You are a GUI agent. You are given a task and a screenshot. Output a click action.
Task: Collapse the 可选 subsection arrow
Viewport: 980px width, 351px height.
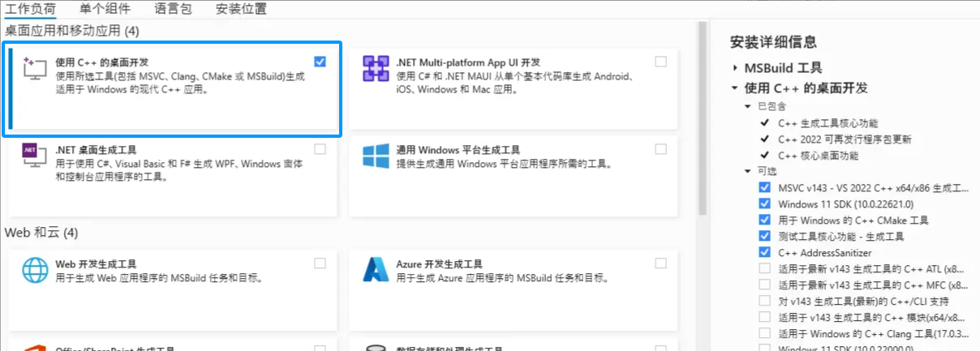click(x=747, y=171)
